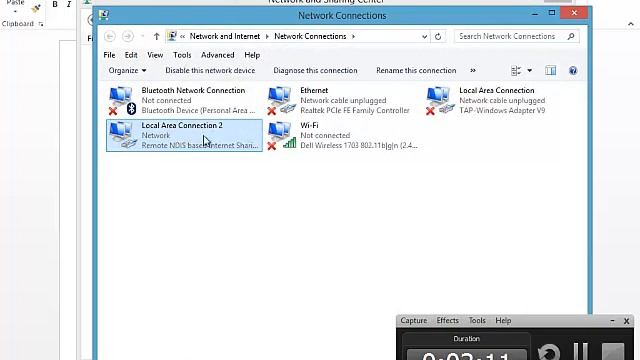This screenshot has height=360, width=640.
Task: Select the TAP-Windows Local Area Connection icon
Action: (440, 100)
